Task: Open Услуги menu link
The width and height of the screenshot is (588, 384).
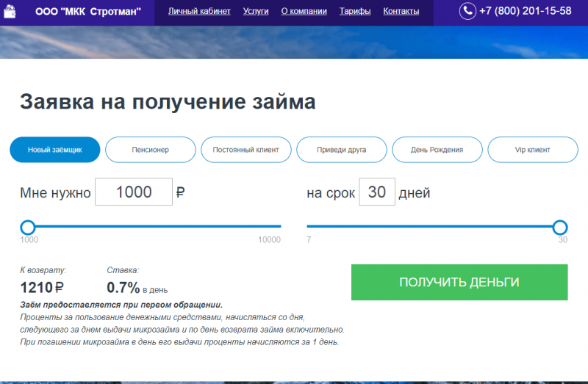Action: [256, 11]
